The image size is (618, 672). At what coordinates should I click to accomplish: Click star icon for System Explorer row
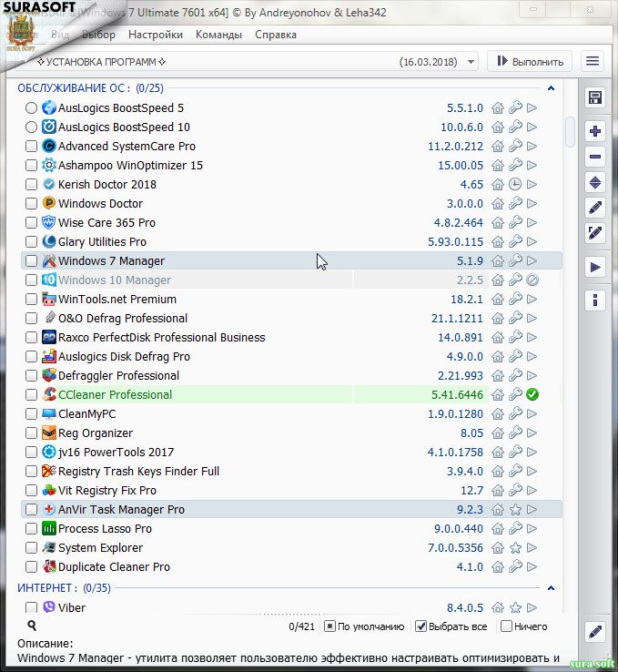(515, 548)
